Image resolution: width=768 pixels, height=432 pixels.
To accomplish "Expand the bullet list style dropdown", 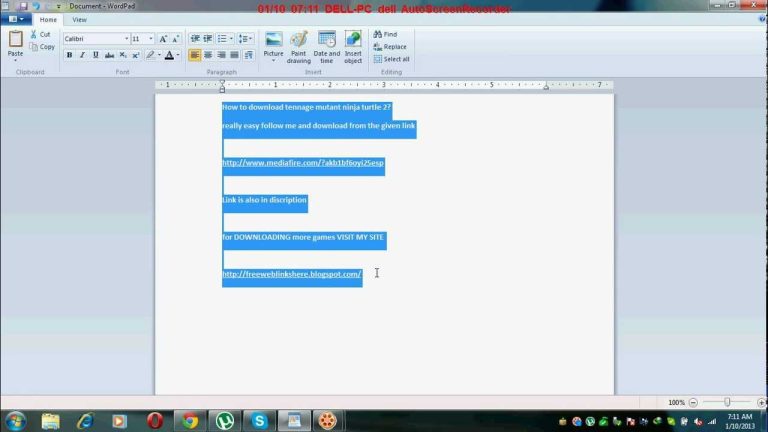I will point(232,39).
